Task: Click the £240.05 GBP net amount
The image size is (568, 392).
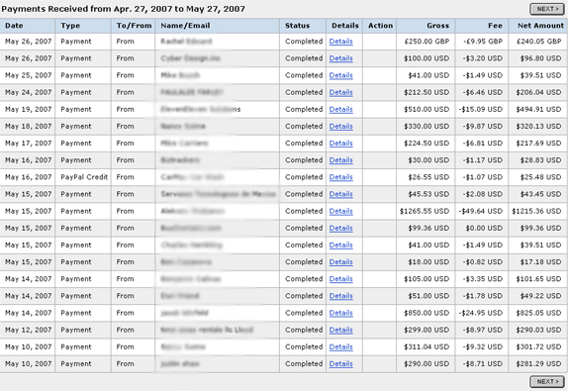Action: point(539,42)
